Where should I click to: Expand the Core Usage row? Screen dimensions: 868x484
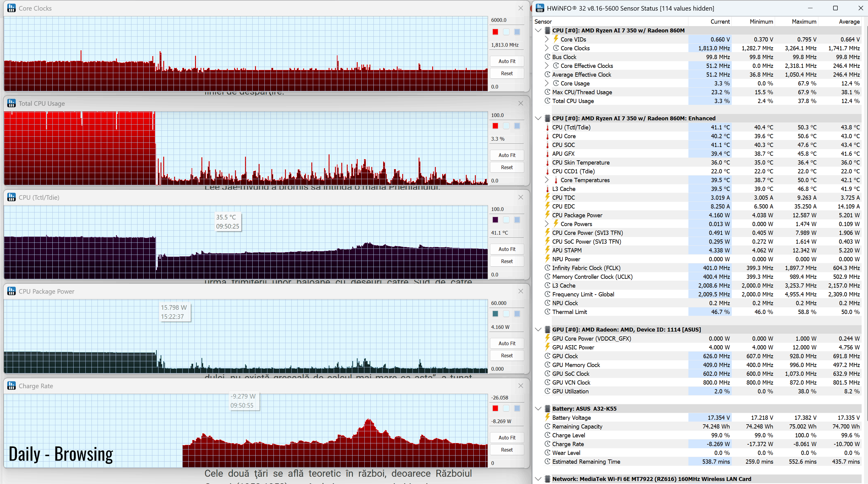coord(547,83)
